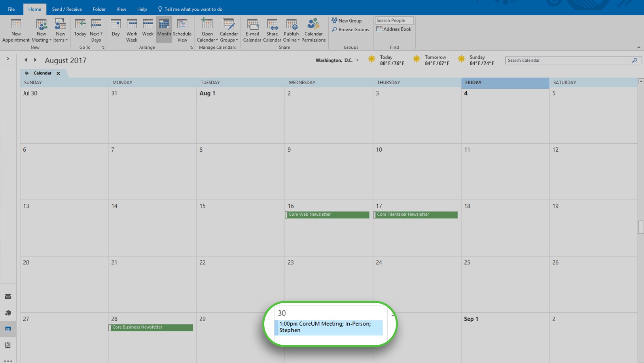This screenshot has width=644, height=363.
Task: Click the Share Calendar icon
Action: click(x=272, y=30)
